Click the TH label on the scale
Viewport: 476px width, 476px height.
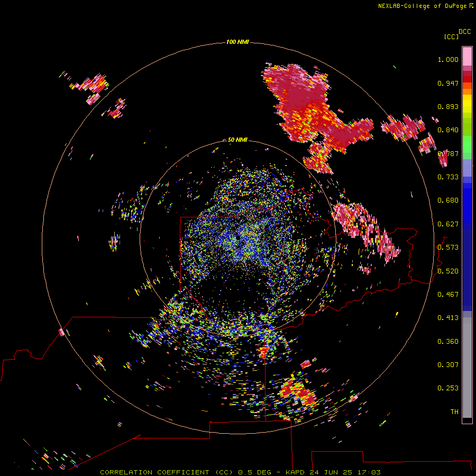454,412
